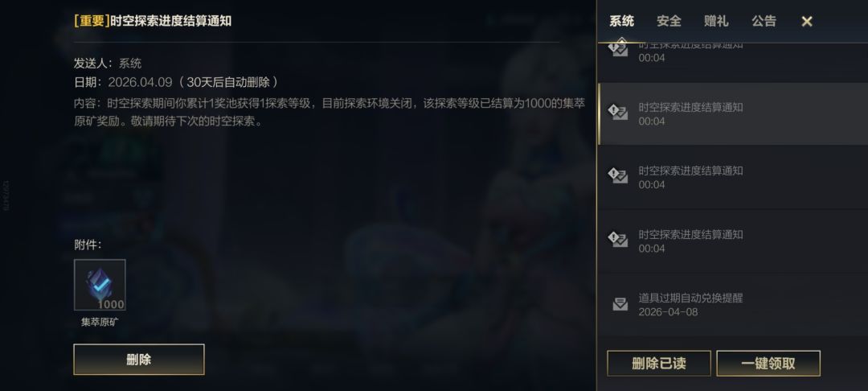Click the [重要]时空探索进度结算通知 mail heading

[x=153, y=21]
